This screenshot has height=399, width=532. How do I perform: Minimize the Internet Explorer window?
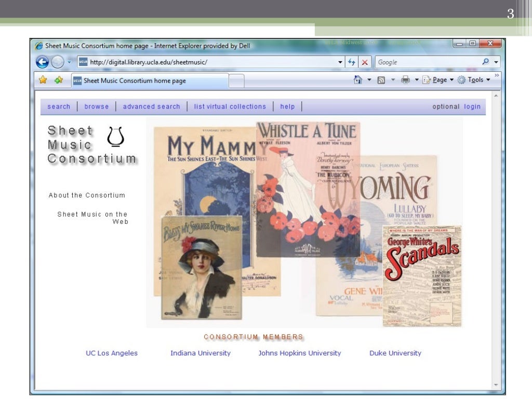click(x=459, y=44)
